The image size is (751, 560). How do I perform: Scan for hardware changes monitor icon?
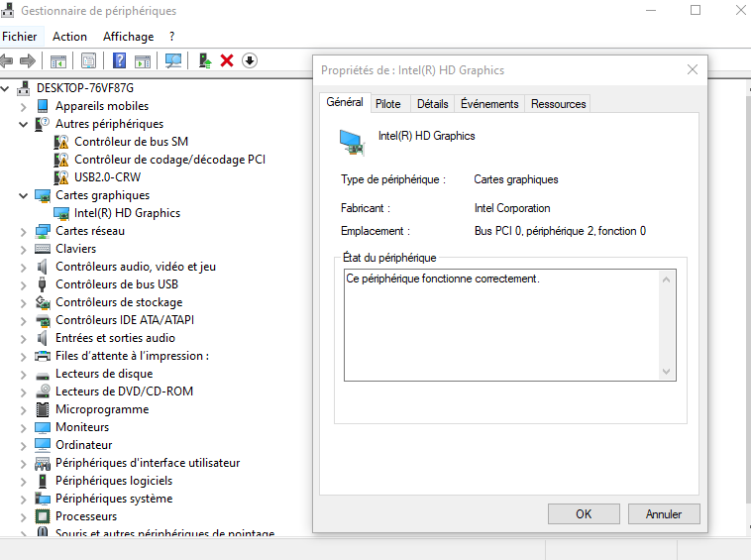173,60
